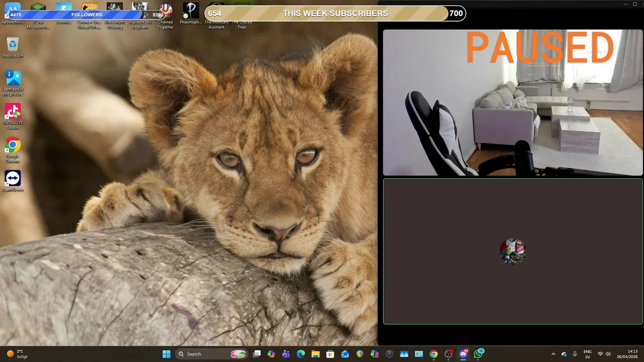Open the ApowerMirror desktop shortcut
The image size is (644, 362).
point(13,13)
